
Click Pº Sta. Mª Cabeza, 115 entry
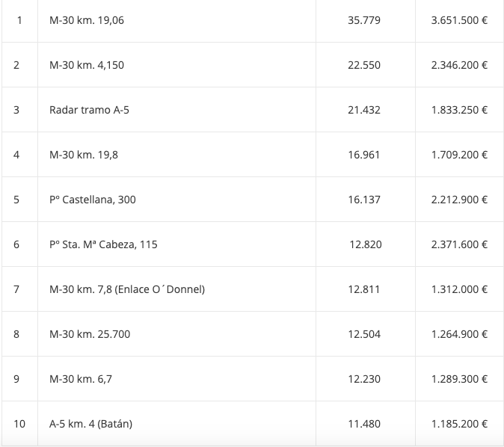[103, 244]
